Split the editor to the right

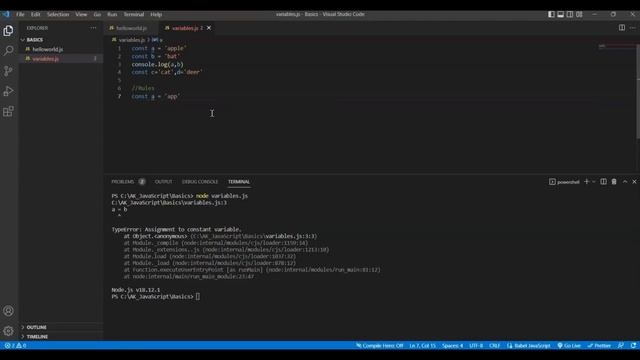pos(622,28)
